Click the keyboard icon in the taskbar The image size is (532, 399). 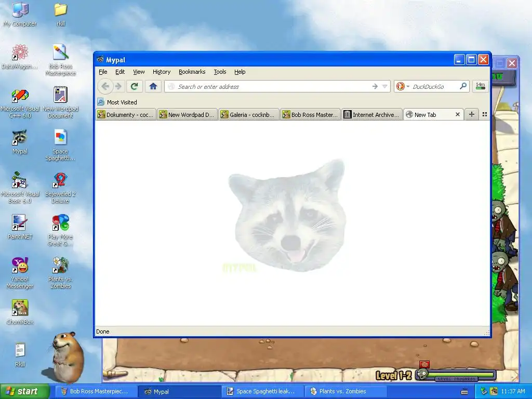[x=464, y=392]
